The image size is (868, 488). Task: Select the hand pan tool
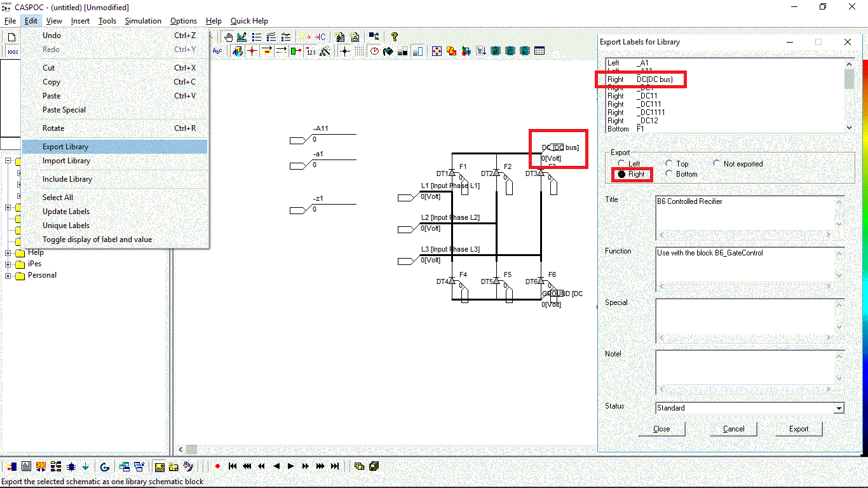coord(228,37)
